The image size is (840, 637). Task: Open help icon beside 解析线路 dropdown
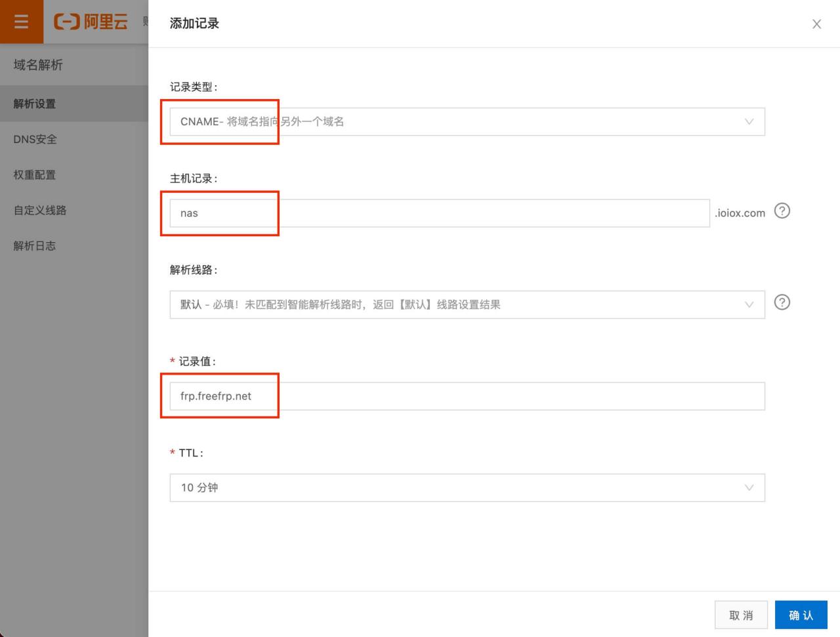[782, 302]
